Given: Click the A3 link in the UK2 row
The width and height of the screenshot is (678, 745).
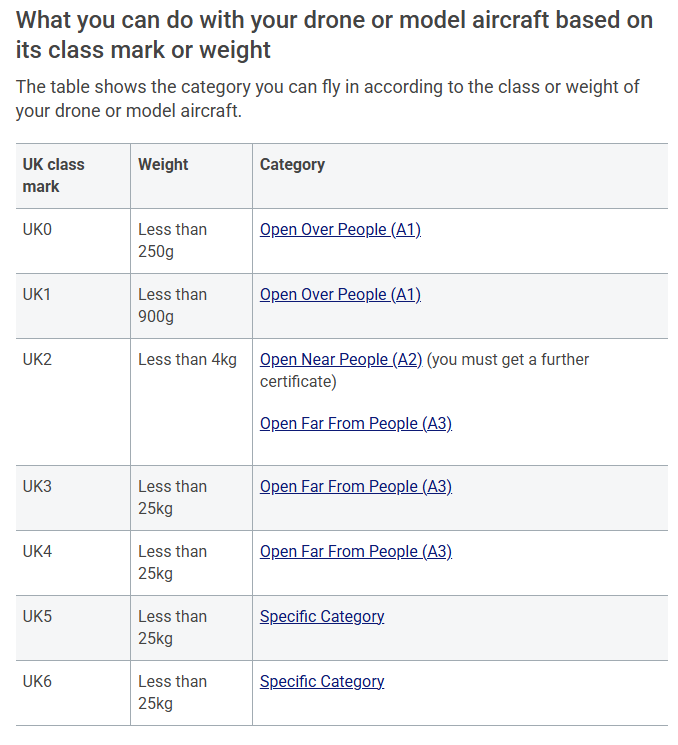Looking at the screenshot, I should click(x=356, y=424).
